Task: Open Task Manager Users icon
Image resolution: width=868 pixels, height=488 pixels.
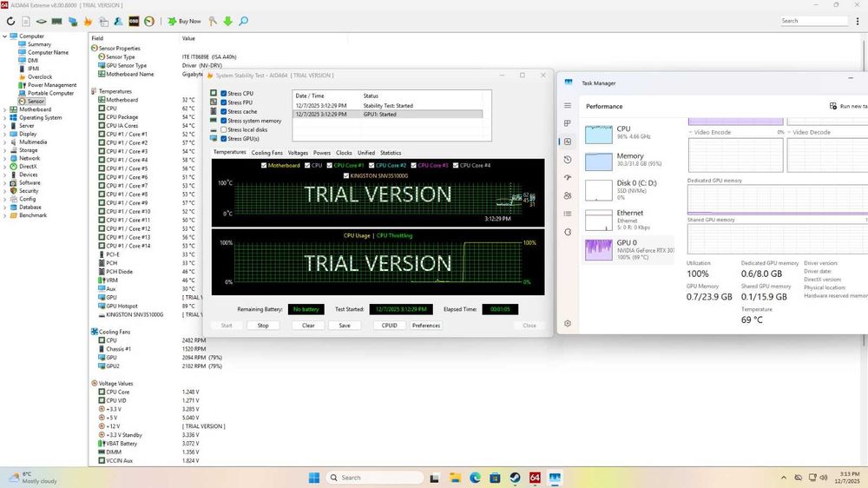Action: 568,195
